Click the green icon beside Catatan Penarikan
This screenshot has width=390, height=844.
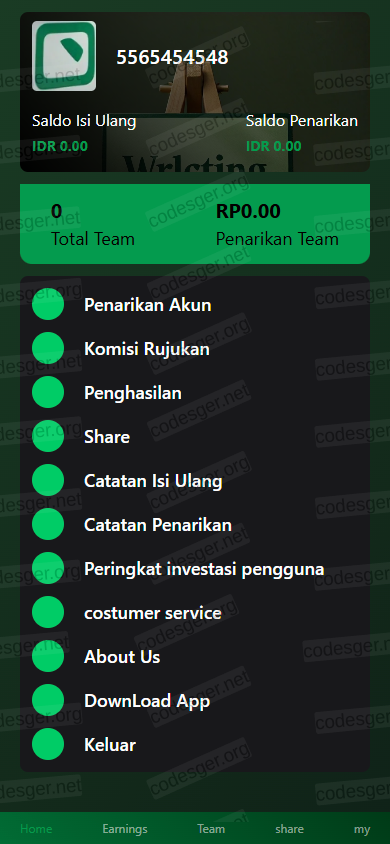pyautogui.click(x=48, y=524)
